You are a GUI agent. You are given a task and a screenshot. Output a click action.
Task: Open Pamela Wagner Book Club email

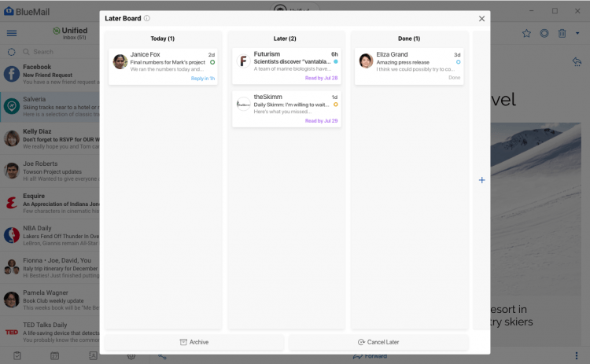50,300
